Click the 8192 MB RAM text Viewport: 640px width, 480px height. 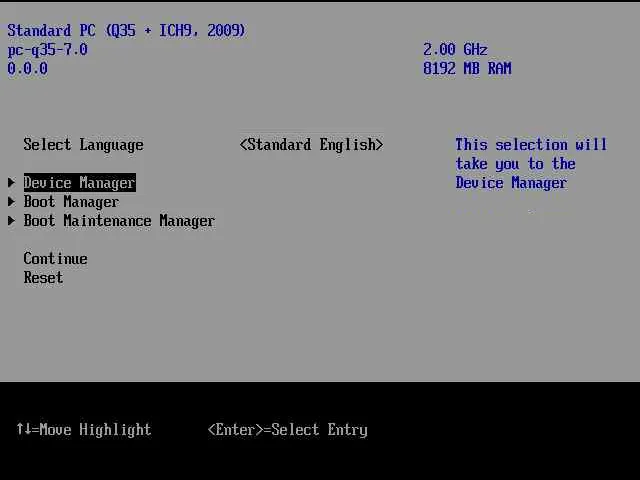click(467, 68)
